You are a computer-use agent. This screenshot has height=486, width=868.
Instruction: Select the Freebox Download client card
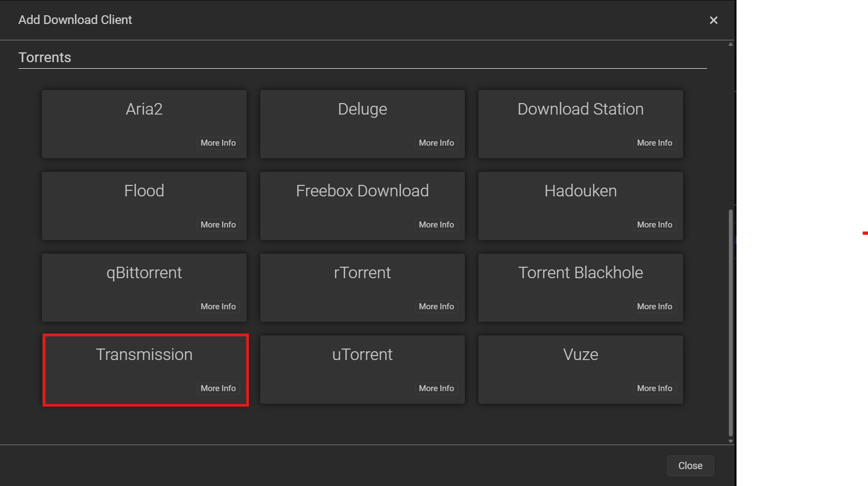(x=362, y=206)
